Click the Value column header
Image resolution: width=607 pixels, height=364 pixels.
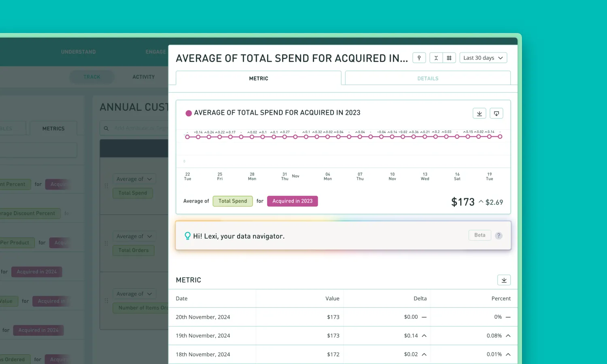pos(332,298)
